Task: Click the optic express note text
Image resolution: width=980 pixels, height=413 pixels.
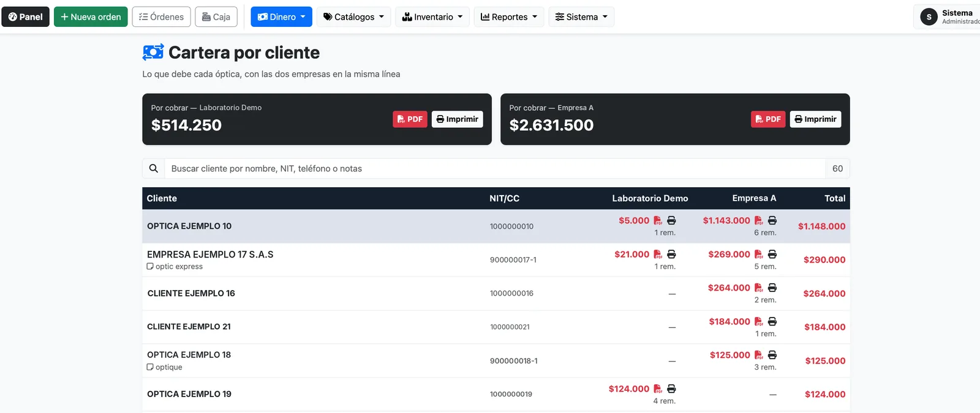Action: (179, 266)
